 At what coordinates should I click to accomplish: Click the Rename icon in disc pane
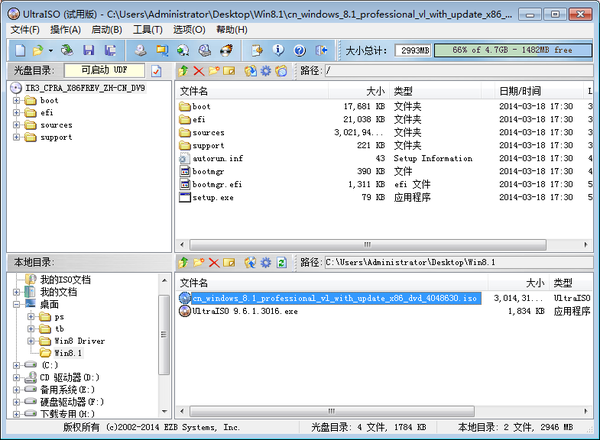(x=229, y=71)
